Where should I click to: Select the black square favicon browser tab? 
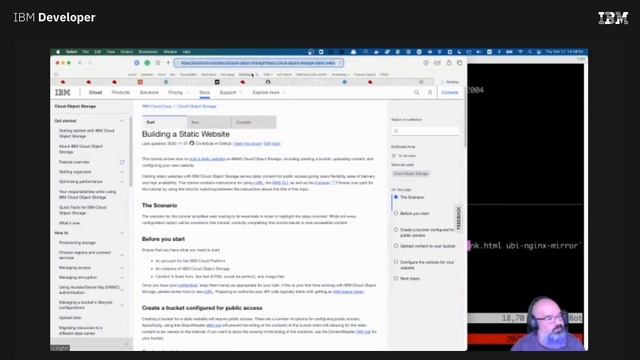[217, 82]
